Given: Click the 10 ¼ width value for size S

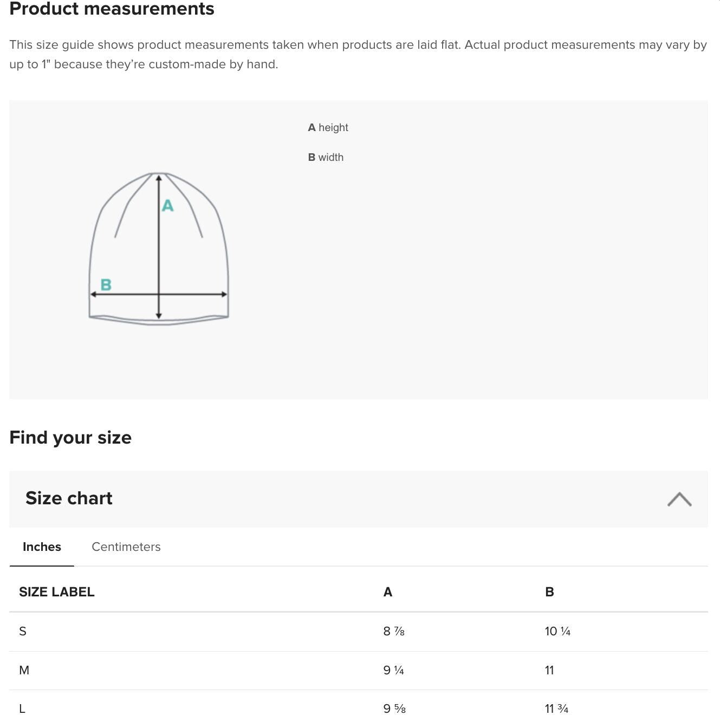Looking at the screenshot, I should point(557,631).
